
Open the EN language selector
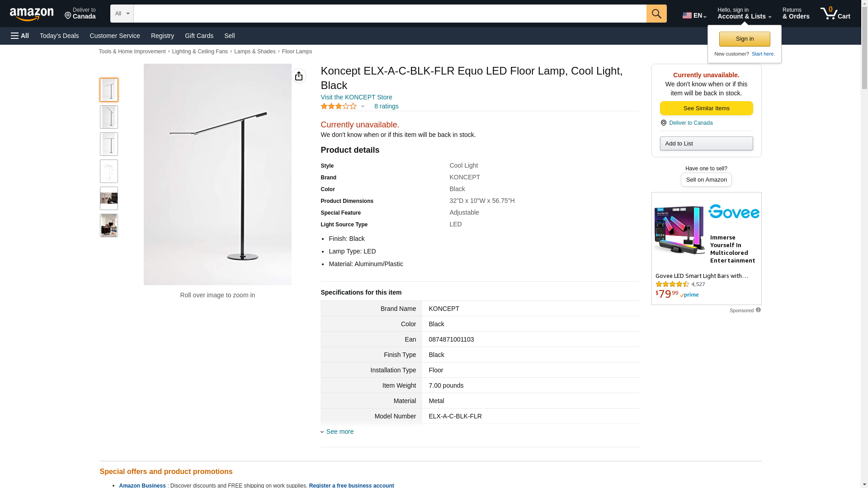coord(694,15)
